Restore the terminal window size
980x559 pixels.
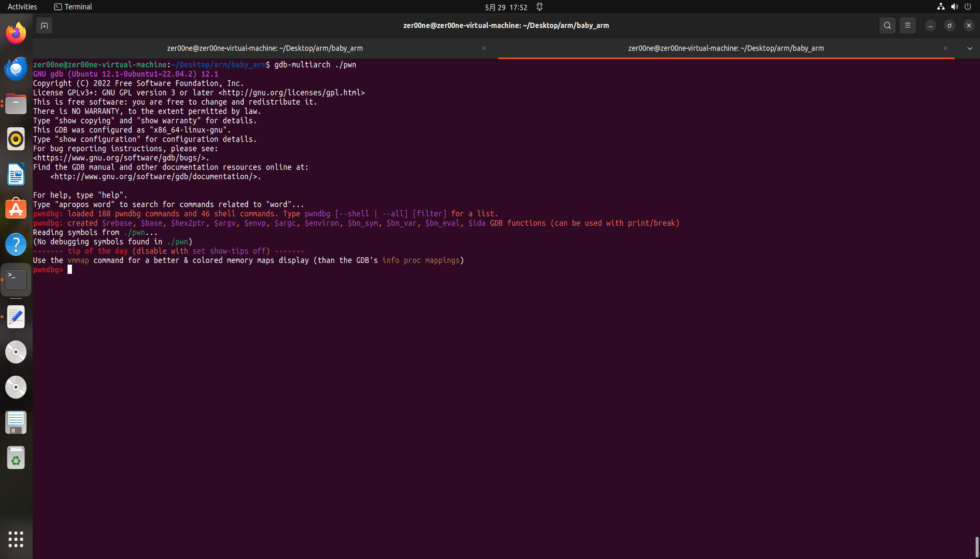pos(949,26)
